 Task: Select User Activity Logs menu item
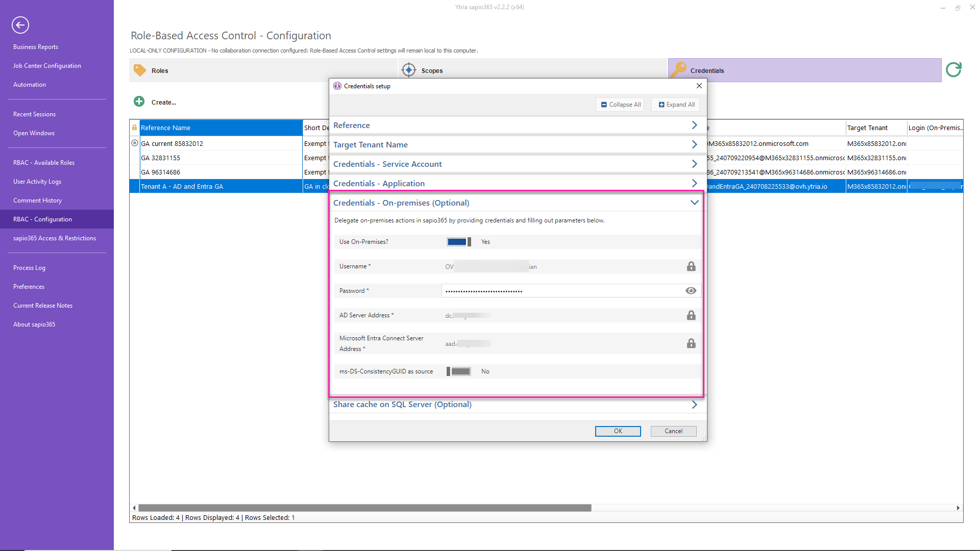tap(37, 181)
